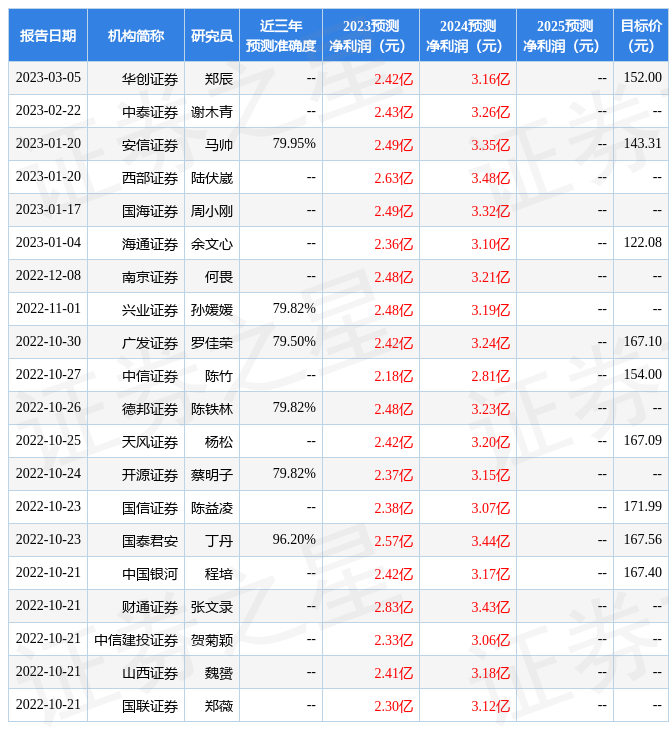
Task: Select researcher 贺菊颖
Action: [x=212, y=641]
